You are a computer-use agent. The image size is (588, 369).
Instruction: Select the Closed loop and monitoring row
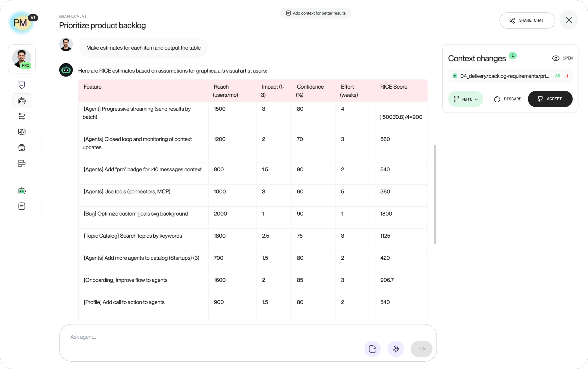tap(253, 147)
